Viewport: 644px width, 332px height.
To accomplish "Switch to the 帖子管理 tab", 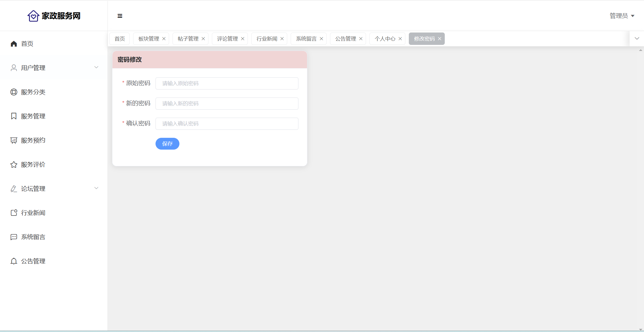I will pyautogui.click(x=188, y=39).
